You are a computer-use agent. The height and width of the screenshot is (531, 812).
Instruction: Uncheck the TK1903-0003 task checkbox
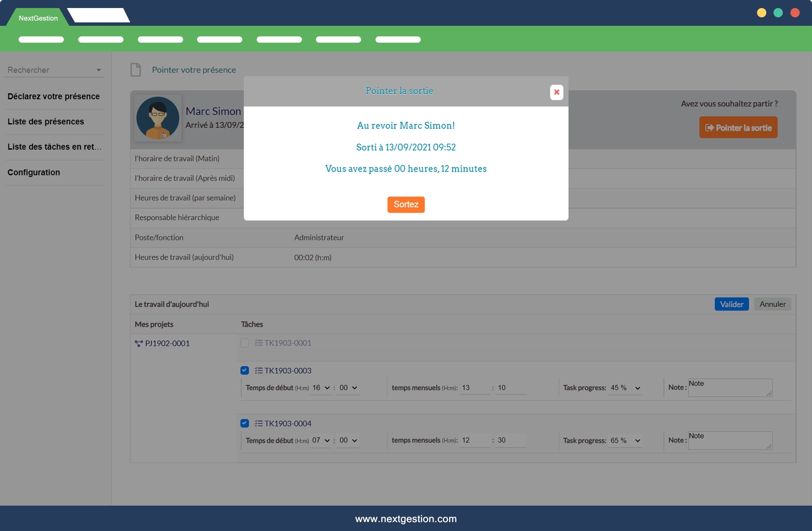tap(244, 371)
